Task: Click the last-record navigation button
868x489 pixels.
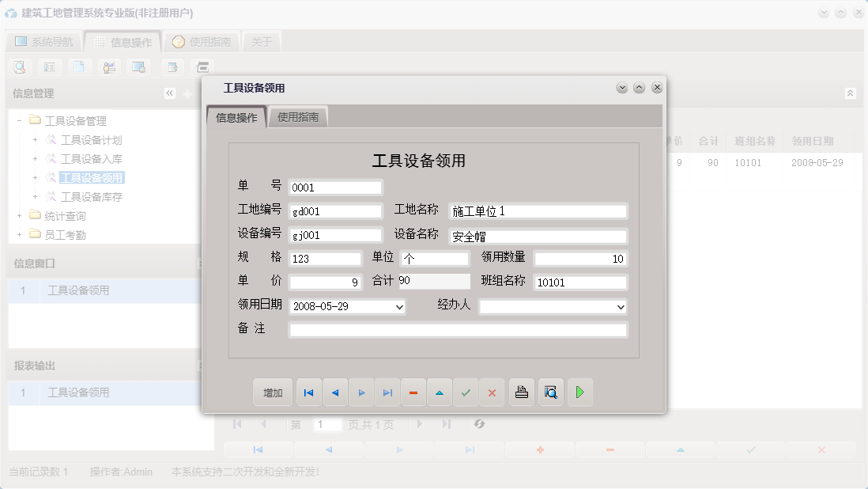Action: [x=387, y=392]
